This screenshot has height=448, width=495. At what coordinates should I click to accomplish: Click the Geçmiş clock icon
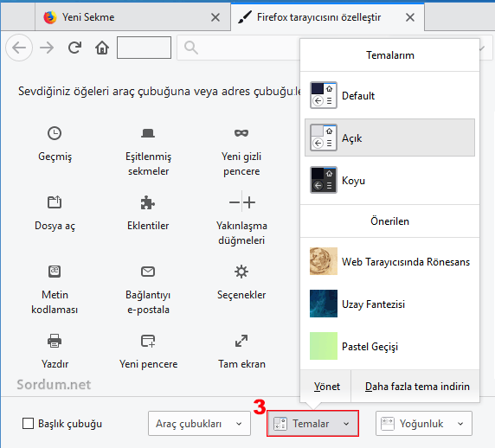(55, 133)
